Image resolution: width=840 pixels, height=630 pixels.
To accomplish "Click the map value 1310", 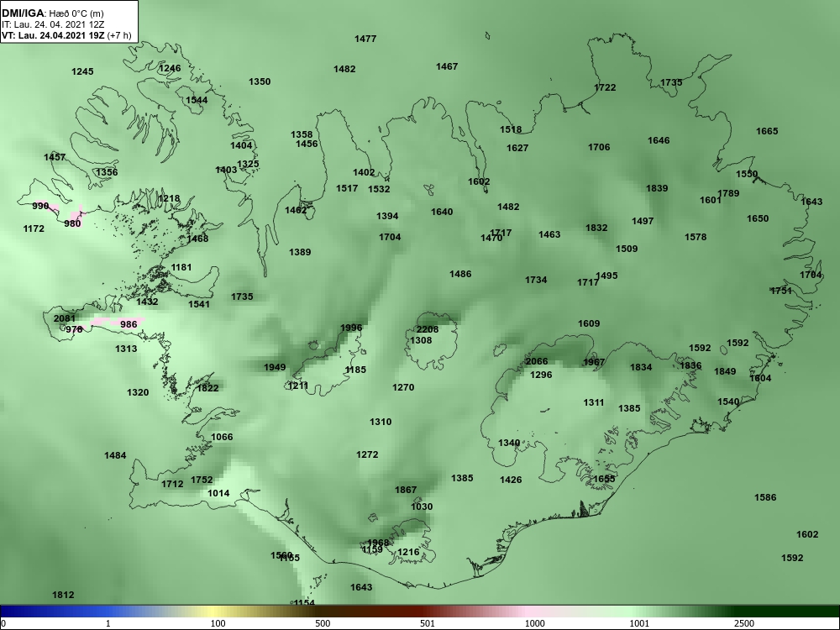I will [381, 422].
